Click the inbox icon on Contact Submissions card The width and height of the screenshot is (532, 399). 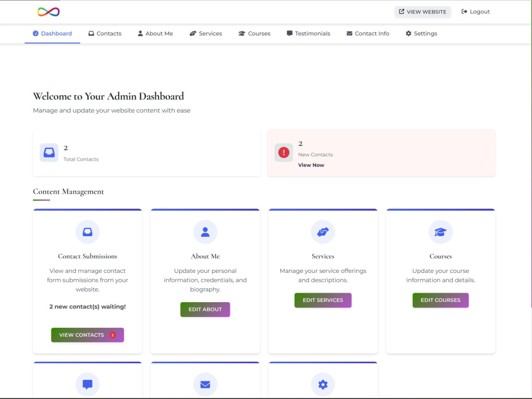tap(88, 232)
